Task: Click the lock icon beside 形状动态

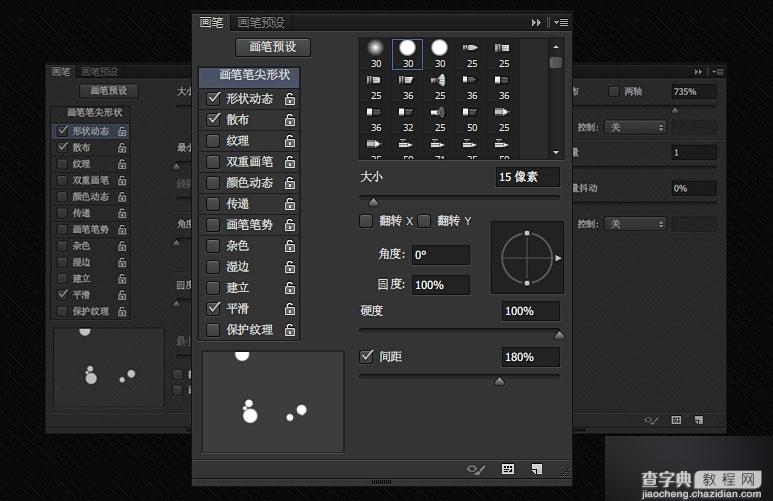Action: [x=289, y=99]
